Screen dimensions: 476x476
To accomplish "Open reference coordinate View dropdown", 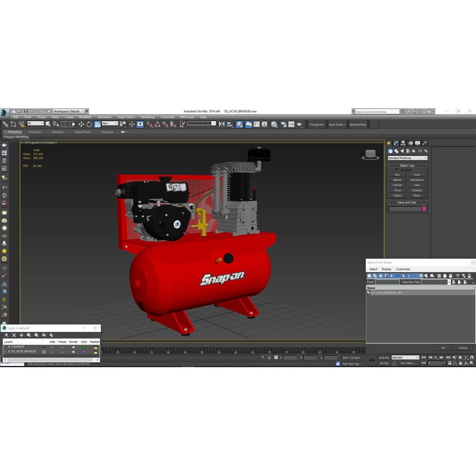I will 110,123.
